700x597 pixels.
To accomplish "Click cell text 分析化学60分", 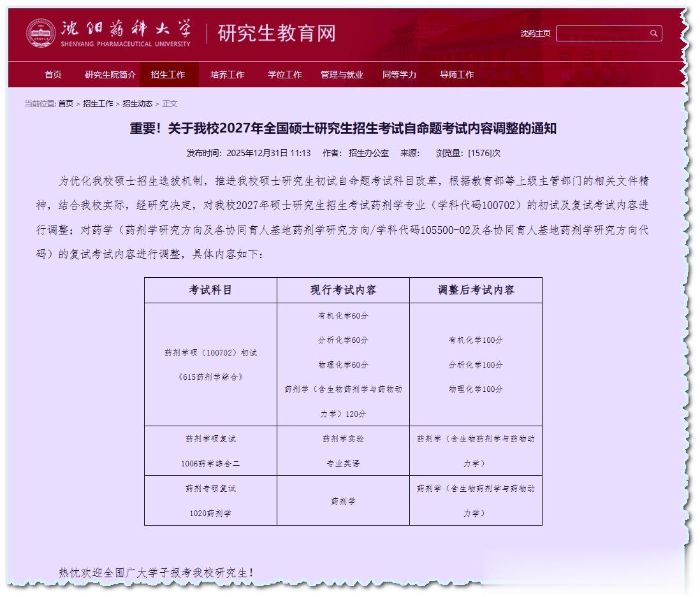I will pos(343,340).
